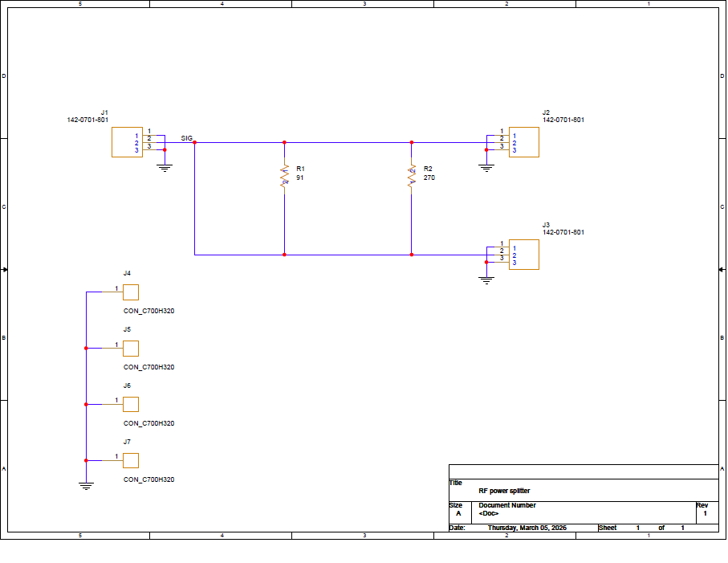Click the ground symbol below J3

(486, 280)
